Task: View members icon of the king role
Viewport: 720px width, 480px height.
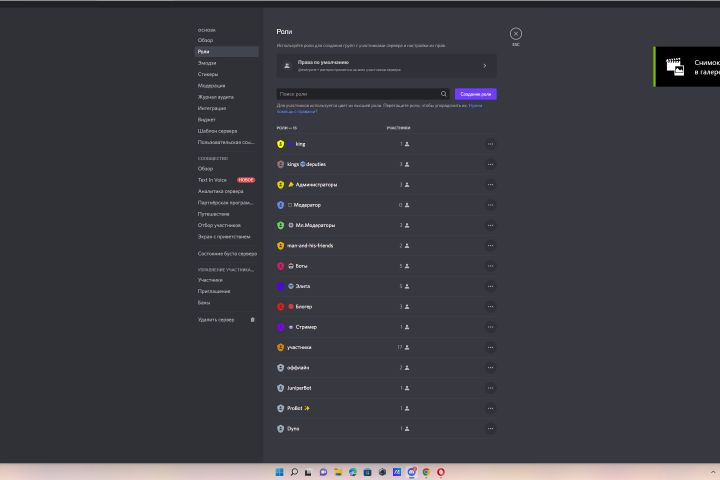Action: click(407, 144)
